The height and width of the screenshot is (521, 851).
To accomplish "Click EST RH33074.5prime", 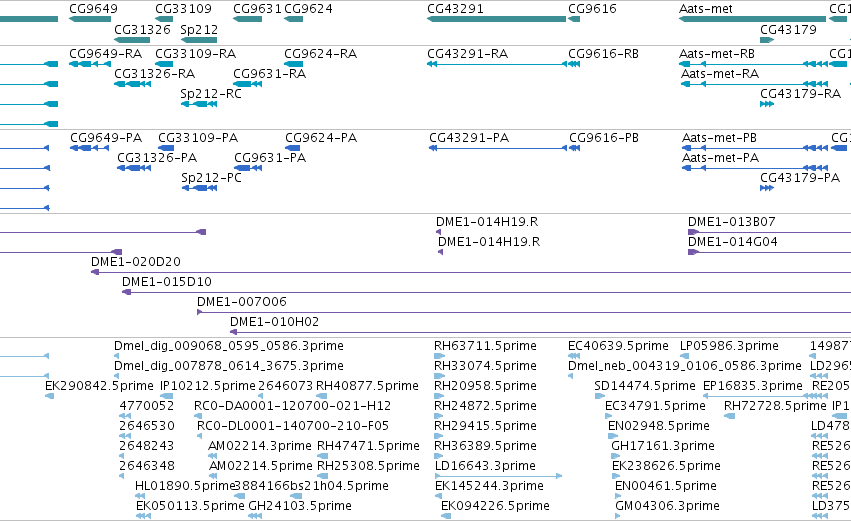I will pos(485,366).
